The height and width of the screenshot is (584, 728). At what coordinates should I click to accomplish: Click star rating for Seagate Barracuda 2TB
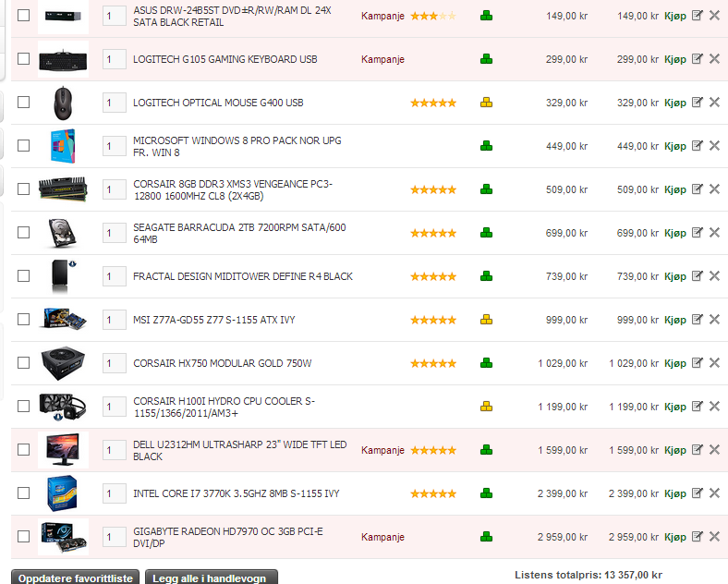click(433, 233)
